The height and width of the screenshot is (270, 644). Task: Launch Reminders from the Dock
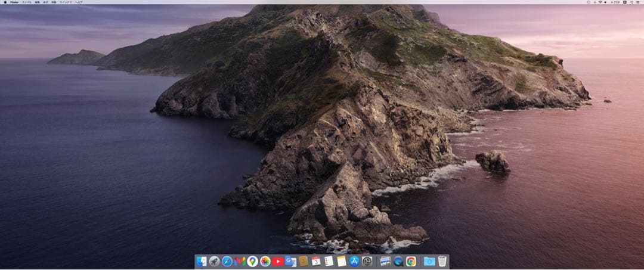click(329, 261)
